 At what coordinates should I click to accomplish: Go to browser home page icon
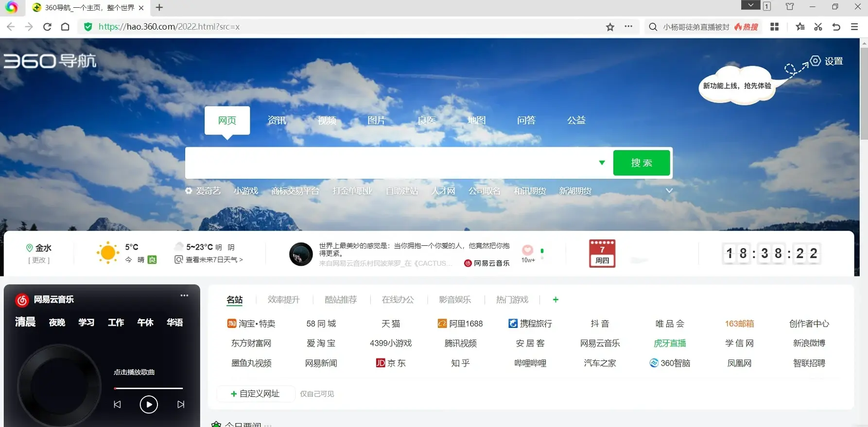coord(65,27)
